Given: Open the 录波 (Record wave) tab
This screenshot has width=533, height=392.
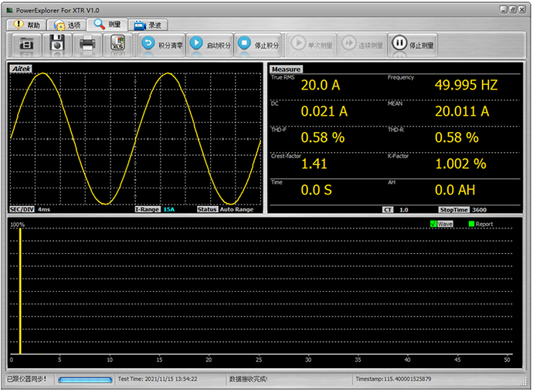Looking at the screenshot, I should pyautogui.click(x=148, y=25).
